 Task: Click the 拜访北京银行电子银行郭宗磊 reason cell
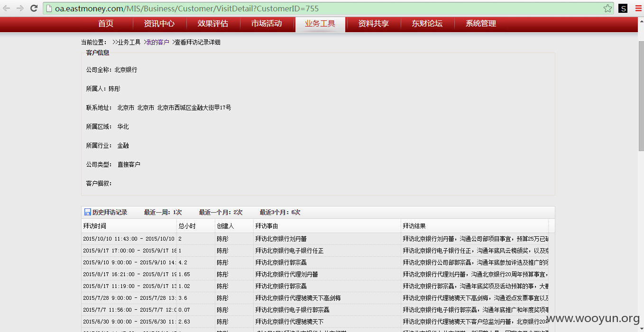click(327, 310)
